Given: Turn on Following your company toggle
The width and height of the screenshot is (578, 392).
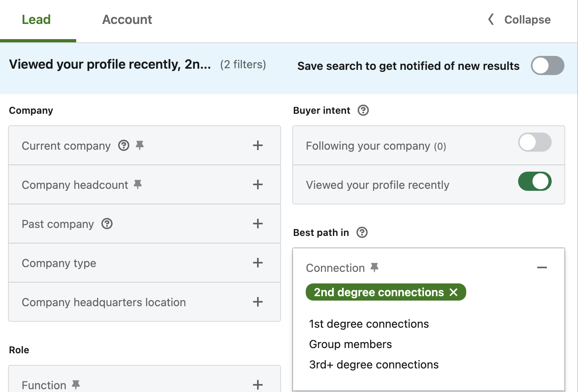Looking at the screenshot, I should pos(534,143).
